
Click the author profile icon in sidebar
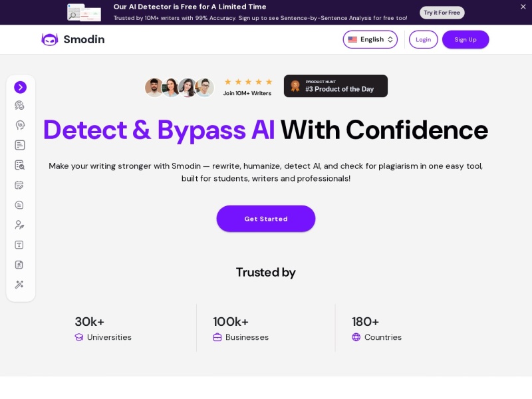[20, 225]
